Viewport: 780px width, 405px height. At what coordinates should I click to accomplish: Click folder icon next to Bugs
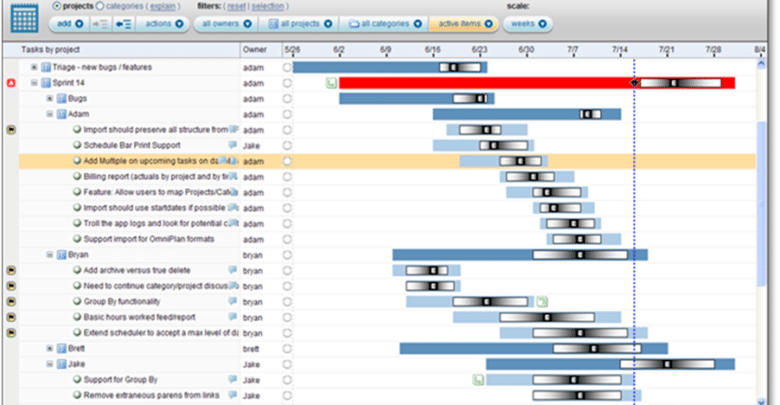tap(62, 99)
